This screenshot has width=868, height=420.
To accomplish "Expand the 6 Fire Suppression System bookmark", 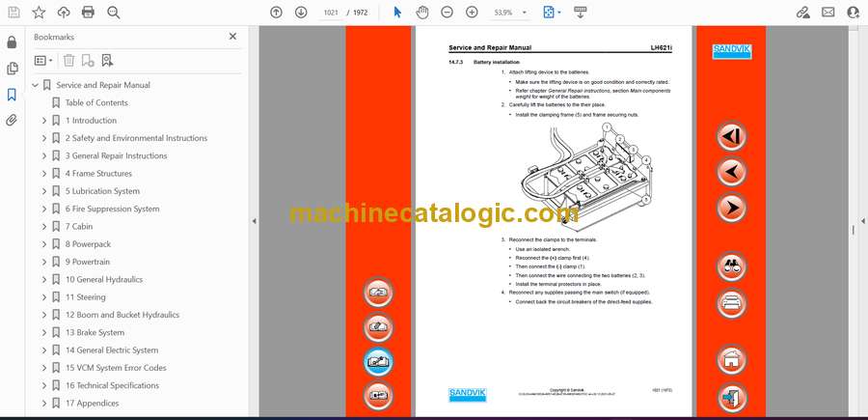I will pyautogui.click(x=44, y=209).
